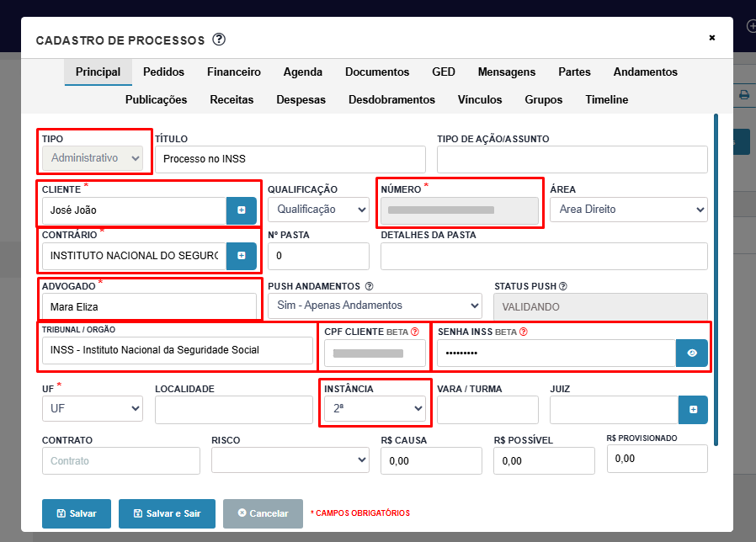Image resolution: width=756 pixels, height=542 pixels.
Task: Click the Número field
Action: [x=460, y=210]
